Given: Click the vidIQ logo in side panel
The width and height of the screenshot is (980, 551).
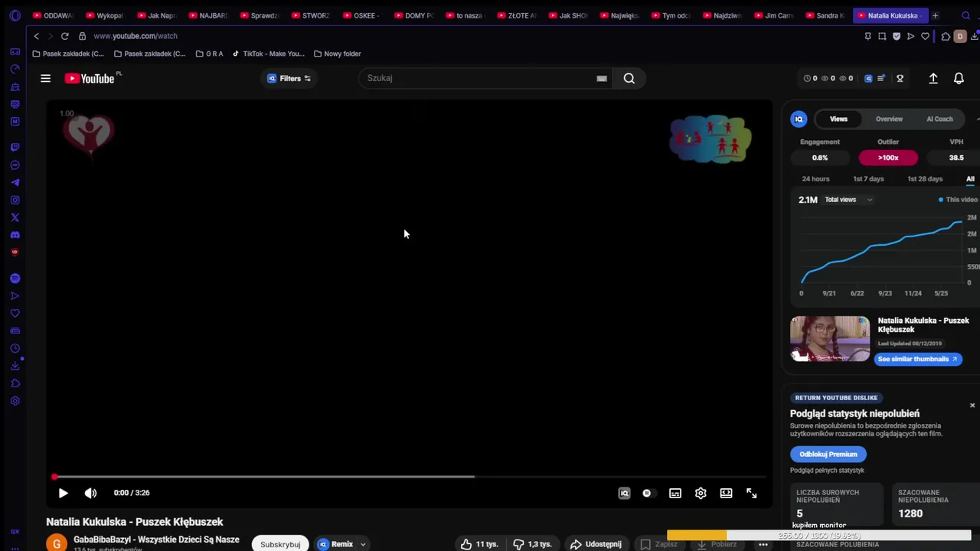Looking at the screenshot, I should click(799, 119).
